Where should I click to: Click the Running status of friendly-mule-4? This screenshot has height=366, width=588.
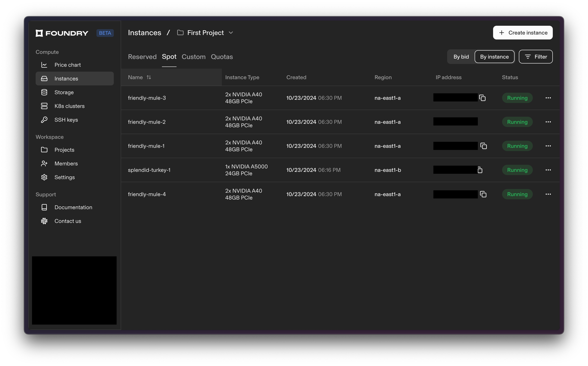pyautogui.click(x=517, y=194)
